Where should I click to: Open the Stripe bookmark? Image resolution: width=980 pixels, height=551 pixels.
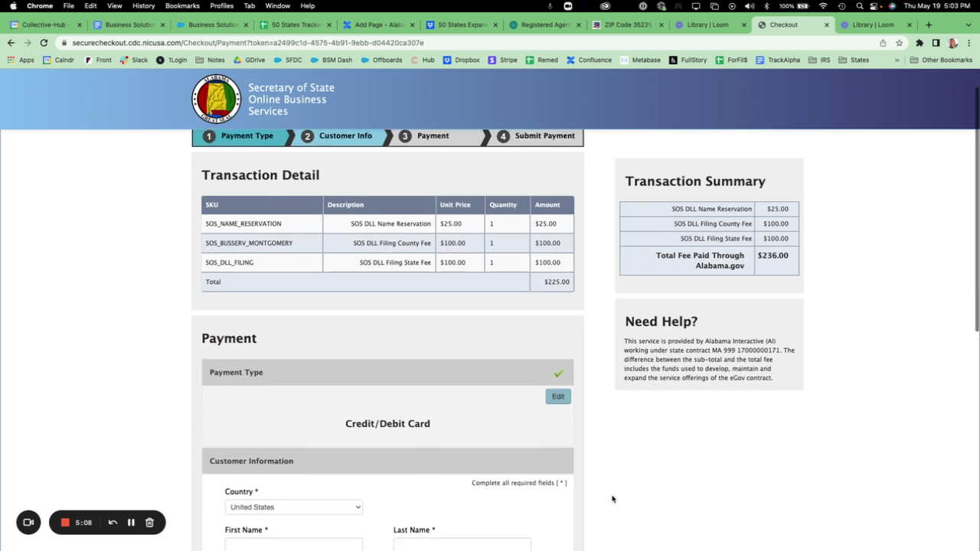[502, 60]
